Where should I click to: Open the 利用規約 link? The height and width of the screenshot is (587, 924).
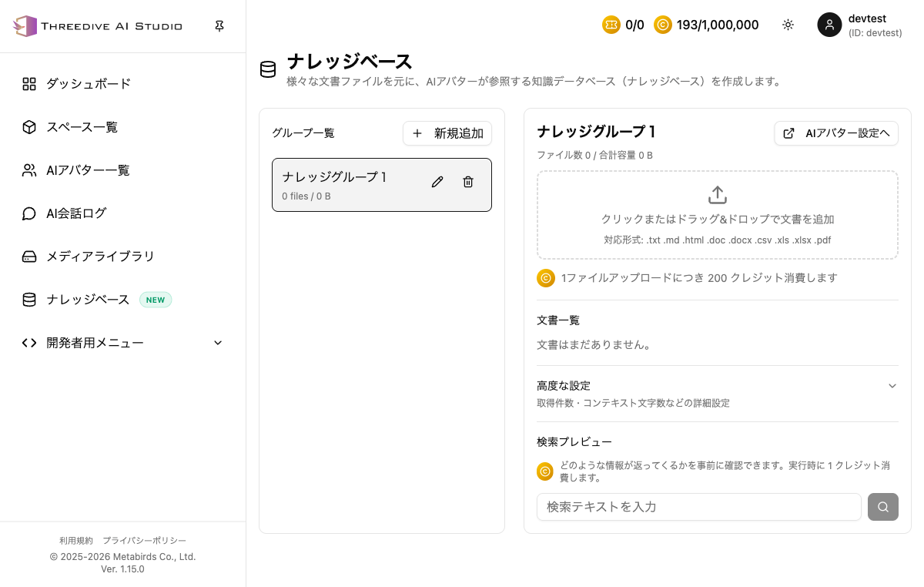click(x=76, y=541)
